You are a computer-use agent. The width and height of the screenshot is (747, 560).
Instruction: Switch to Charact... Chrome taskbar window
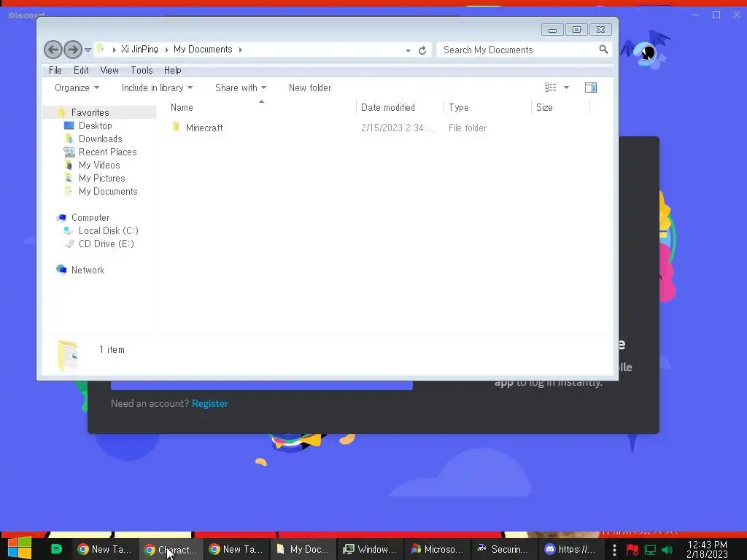(170, 550)
